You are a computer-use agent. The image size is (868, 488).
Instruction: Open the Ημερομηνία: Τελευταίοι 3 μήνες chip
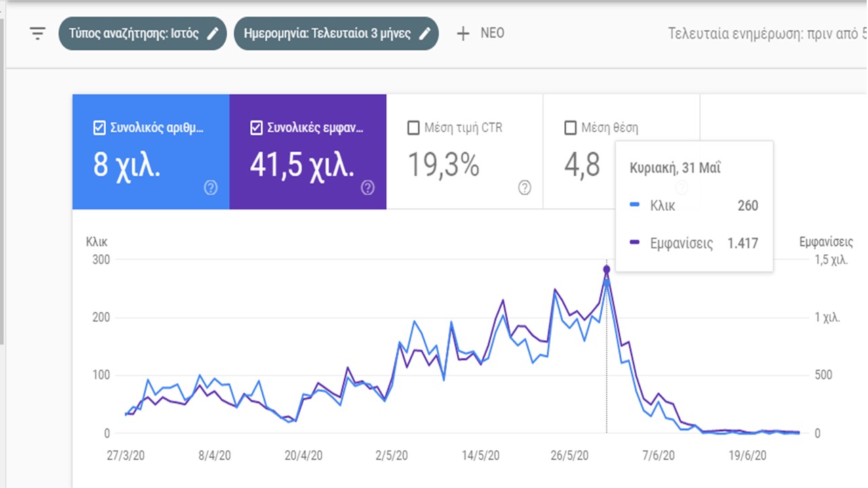pyautogui.click(x=328, y=33)
